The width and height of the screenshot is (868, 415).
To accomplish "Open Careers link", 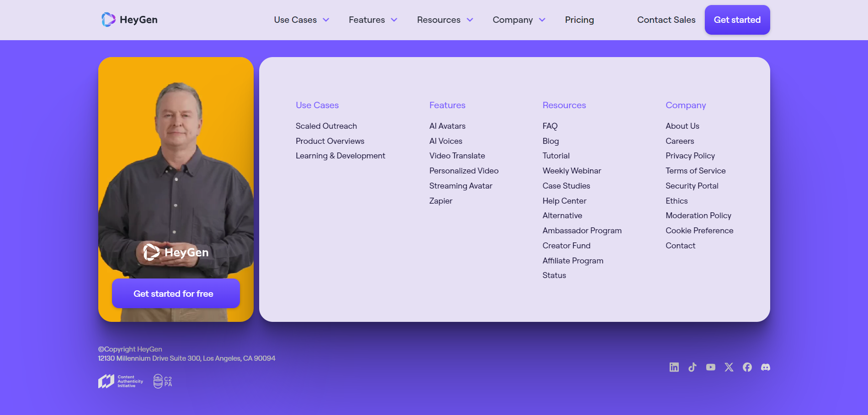I will (x=680, y=141).
